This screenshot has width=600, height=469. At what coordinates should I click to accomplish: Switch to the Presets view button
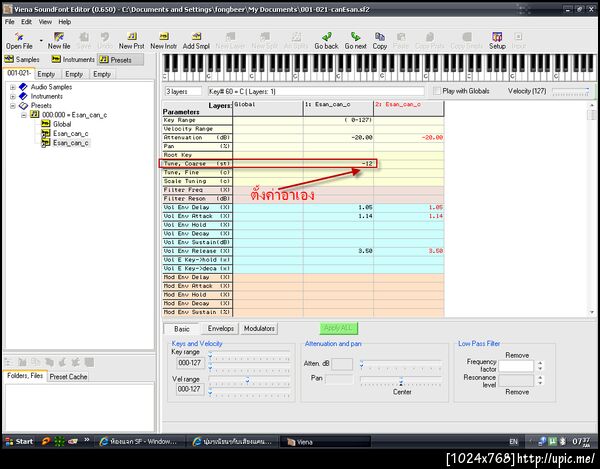coord(121,59)
